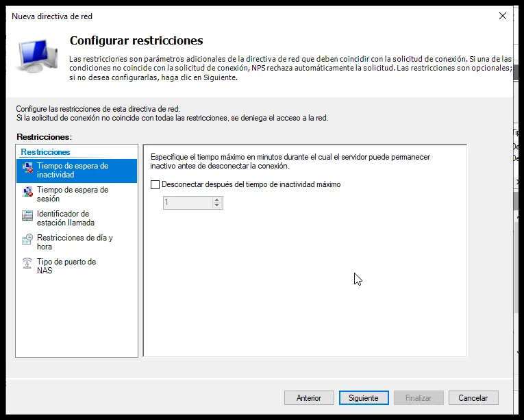The width and height of the screenshot is (524, 420).
Task: Close the Nueva directiva de red dialog
Action: [503, 16]
